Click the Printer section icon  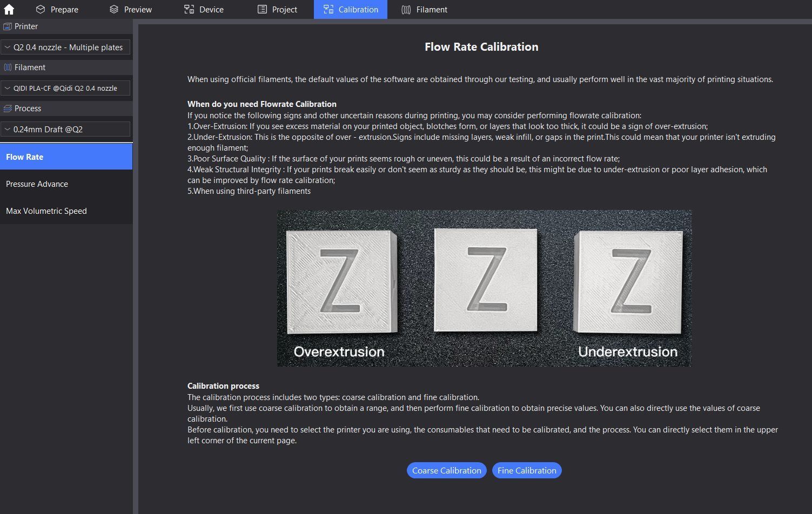point(8,26)
